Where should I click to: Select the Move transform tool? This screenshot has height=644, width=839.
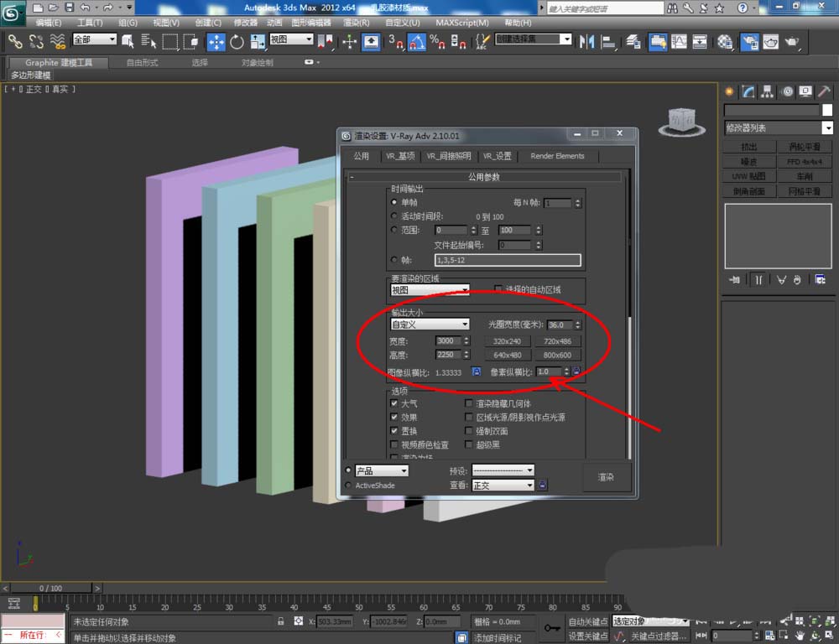pyautogui.click(x=216, y=42)
